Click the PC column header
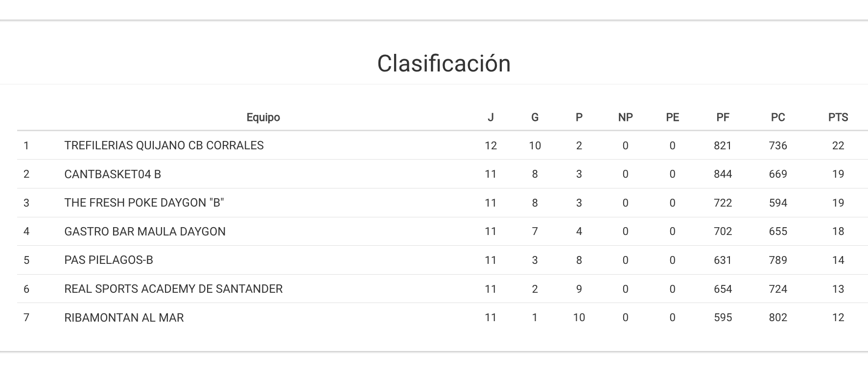This screenshot has height=375, width=868. click(777, 117)
